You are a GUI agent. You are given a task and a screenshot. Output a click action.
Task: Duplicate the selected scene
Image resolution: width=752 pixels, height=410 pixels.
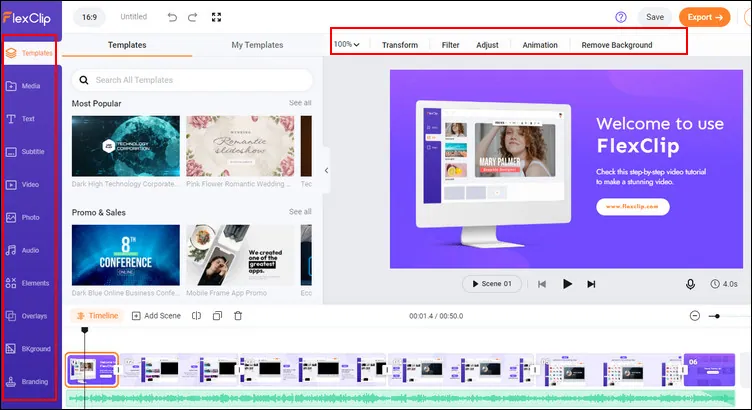[x=217, y=316]
